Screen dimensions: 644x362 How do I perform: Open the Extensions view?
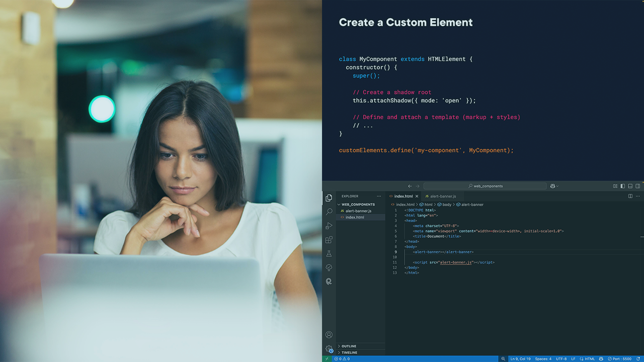tap(329, 240)
